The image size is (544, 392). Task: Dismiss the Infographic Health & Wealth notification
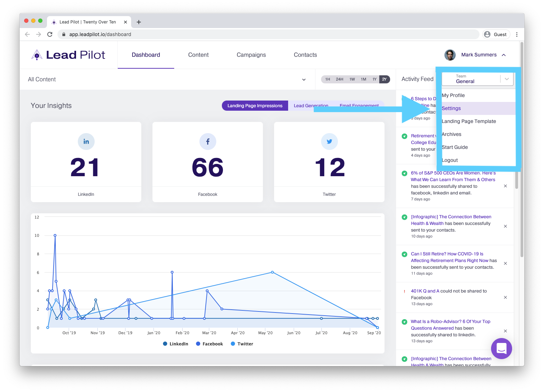tap(505, 226)
